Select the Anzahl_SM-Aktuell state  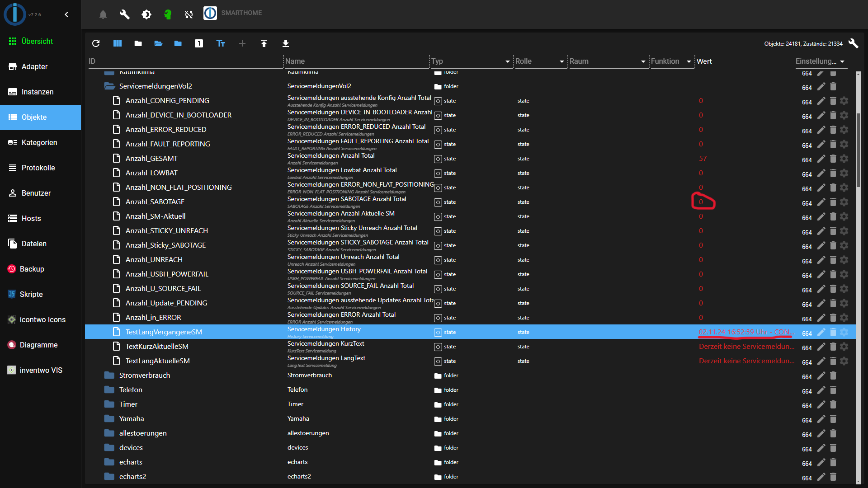click(x=470, y=216)
